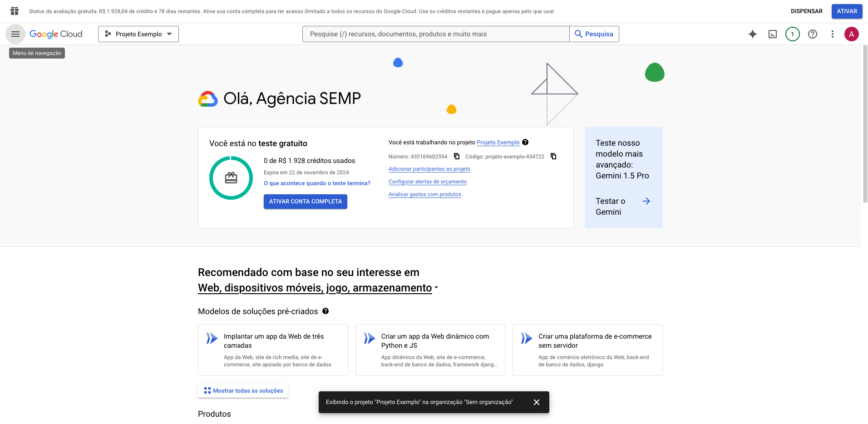Activate Cloud Shell terminal icon
Screen dimensions: 868x424
point(773,34)
